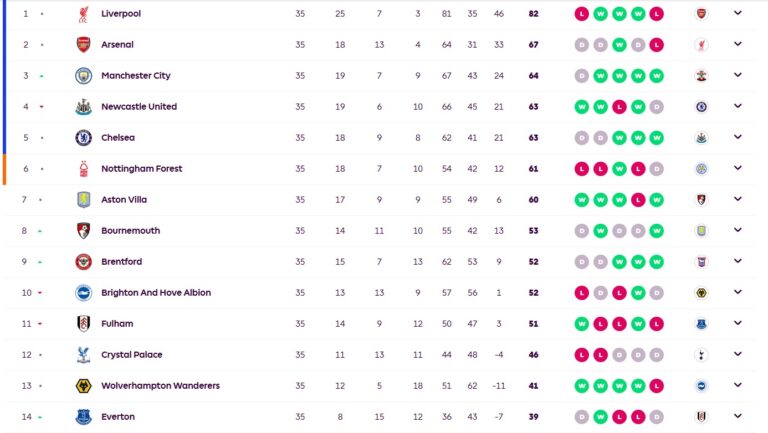Screen dimensions: 768x433
Task: Click the Manchester City club badge
Action: pos(83,76)
